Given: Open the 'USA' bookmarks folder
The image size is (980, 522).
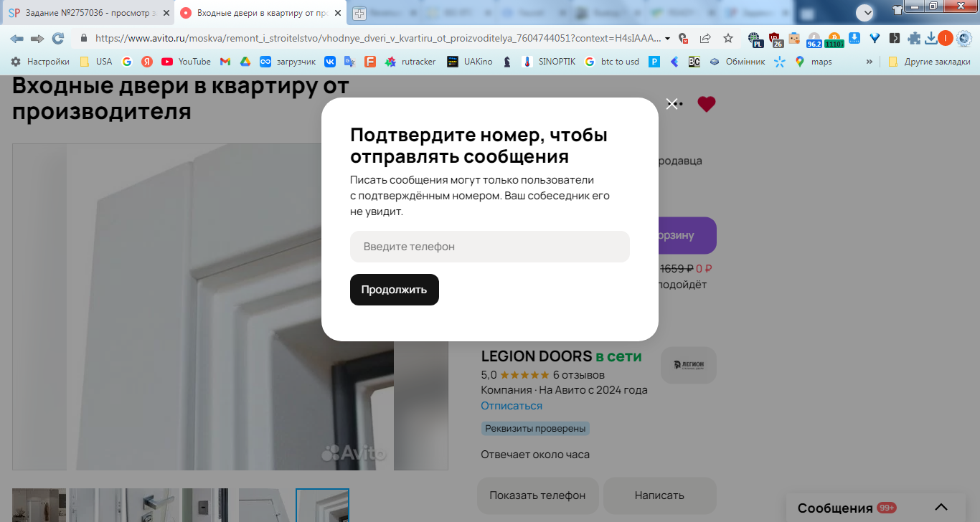Looking at the screenshot, I should pyautogui.click(x=96, y=62).
